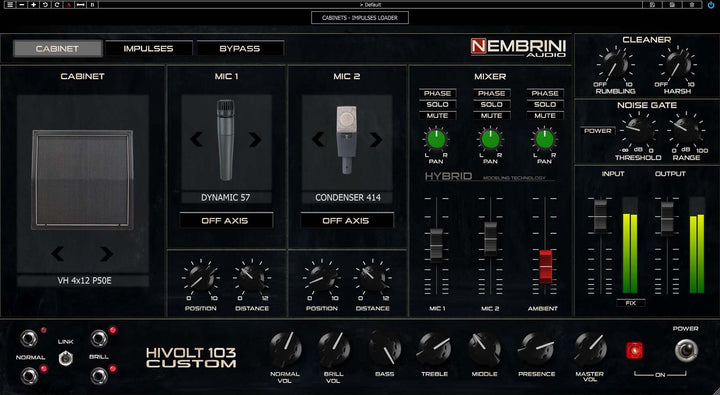Screen dimensions: 720x395
Task: Toggle PHASE for the MIC 1 channel
Action: click(x=437, y=93)
